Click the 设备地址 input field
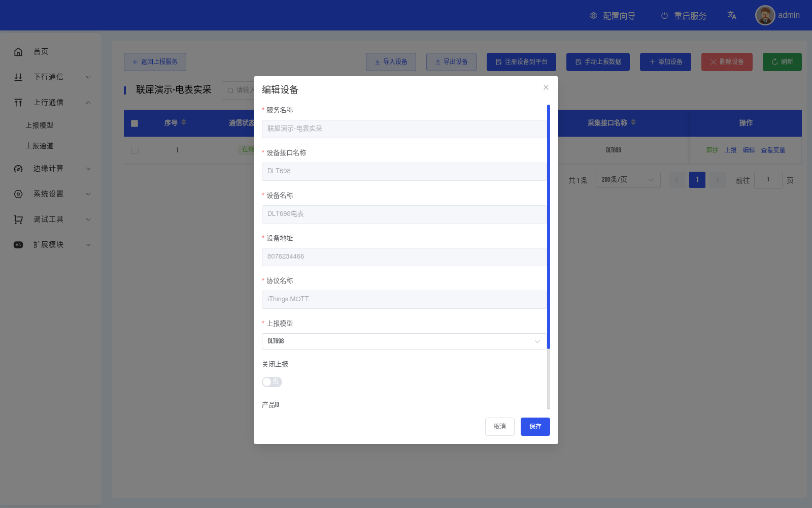 (404, 257)
